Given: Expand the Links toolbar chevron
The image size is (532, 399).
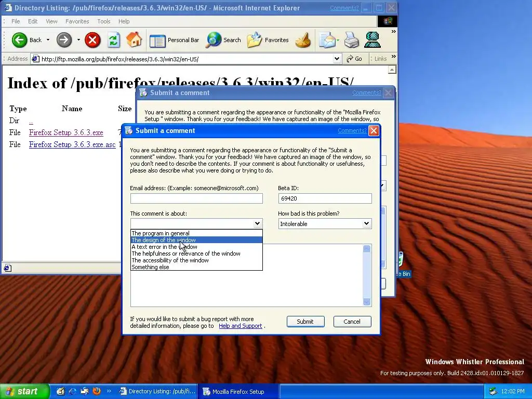Looking at the screenshot, I should coord(394,56).
